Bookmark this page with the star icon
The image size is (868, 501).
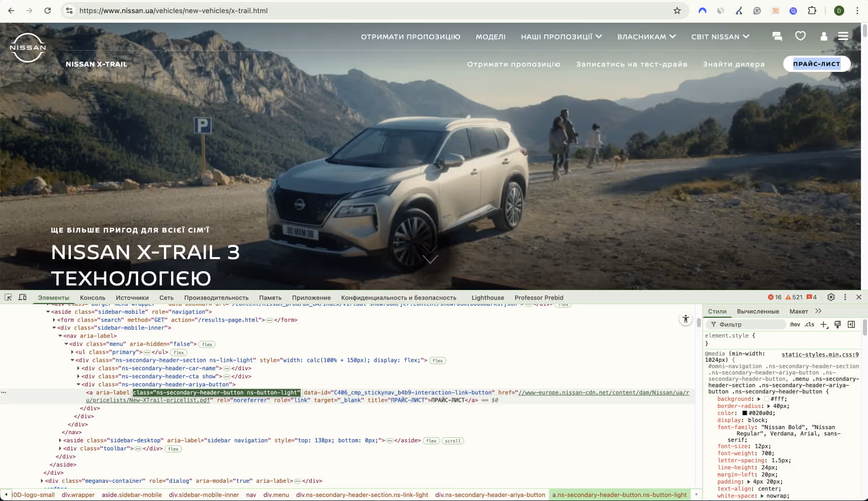(x=677, y=10)
